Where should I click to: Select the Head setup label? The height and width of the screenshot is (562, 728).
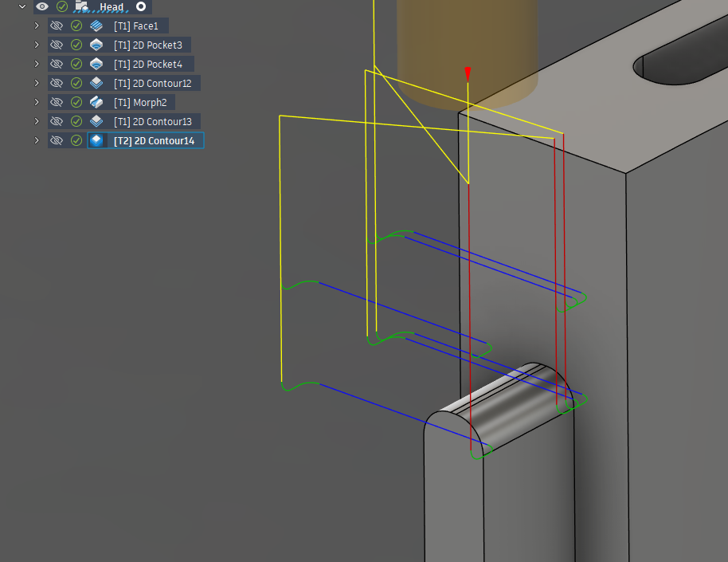point(112,7)
